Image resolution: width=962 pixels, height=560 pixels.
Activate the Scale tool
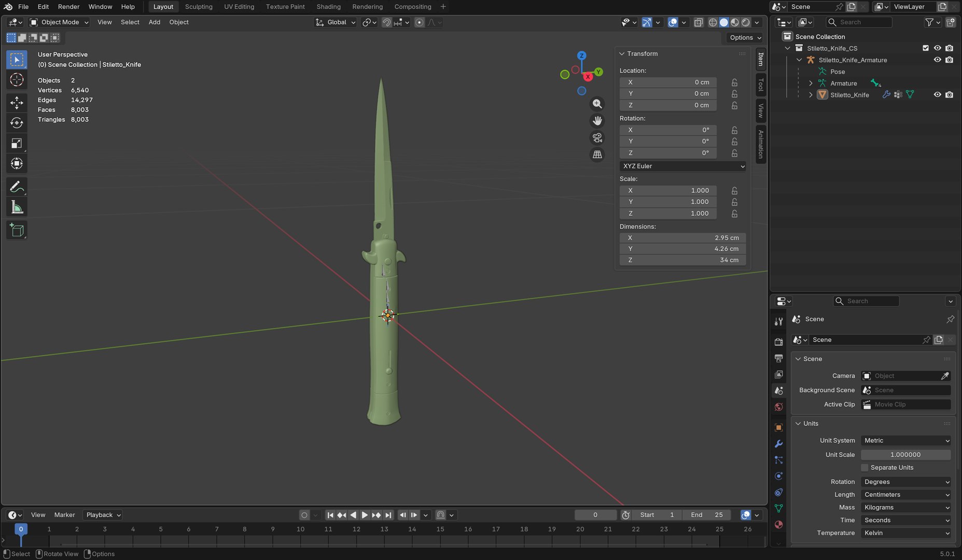[x=17, y=143]
